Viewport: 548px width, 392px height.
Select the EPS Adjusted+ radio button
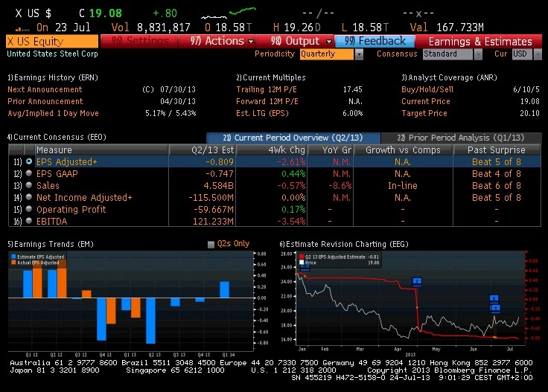pos(29,161)
